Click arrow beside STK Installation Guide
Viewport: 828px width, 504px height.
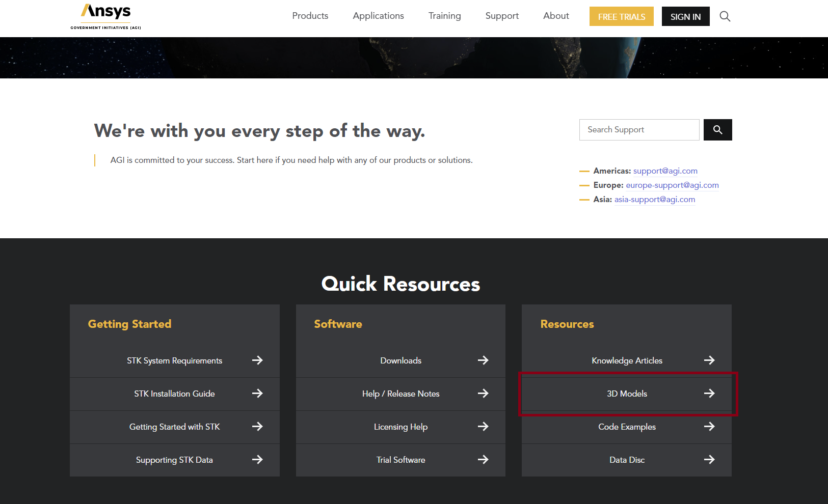(x=257, y=394)
